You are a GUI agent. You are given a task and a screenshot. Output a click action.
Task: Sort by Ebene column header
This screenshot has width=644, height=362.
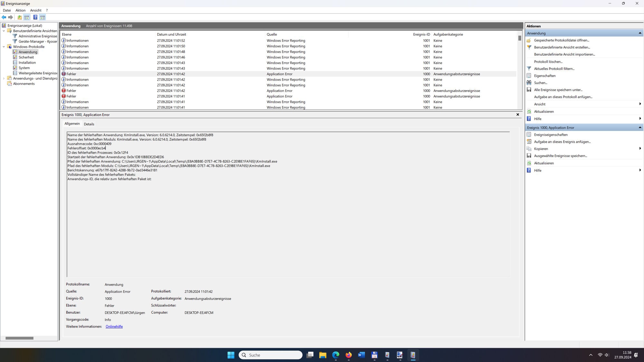pyautogui.click(x=108, y=34)
